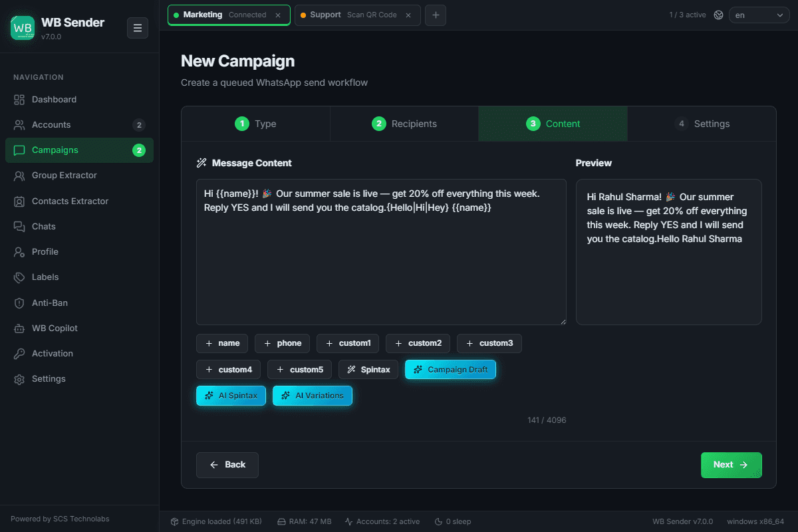
Task: Click "WB Sender v7.0.0" in status bar
Action: click(x=683, y=521)
